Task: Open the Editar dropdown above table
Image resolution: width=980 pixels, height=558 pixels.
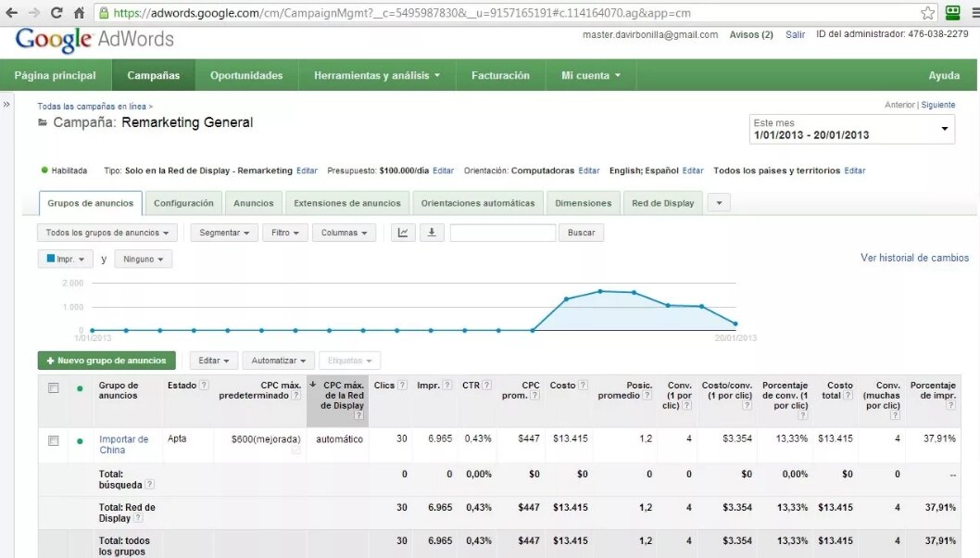Action: [214, 361]
